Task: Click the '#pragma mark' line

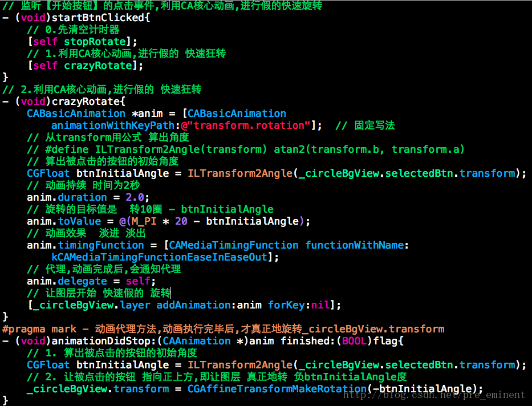Action: (x=224, y=329)
